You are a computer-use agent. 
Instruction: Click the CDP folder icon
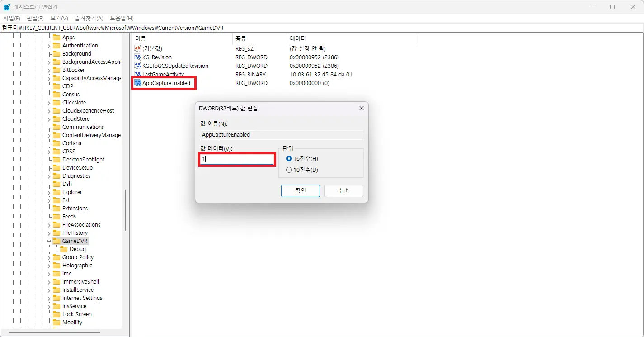[x=56, y=86]
